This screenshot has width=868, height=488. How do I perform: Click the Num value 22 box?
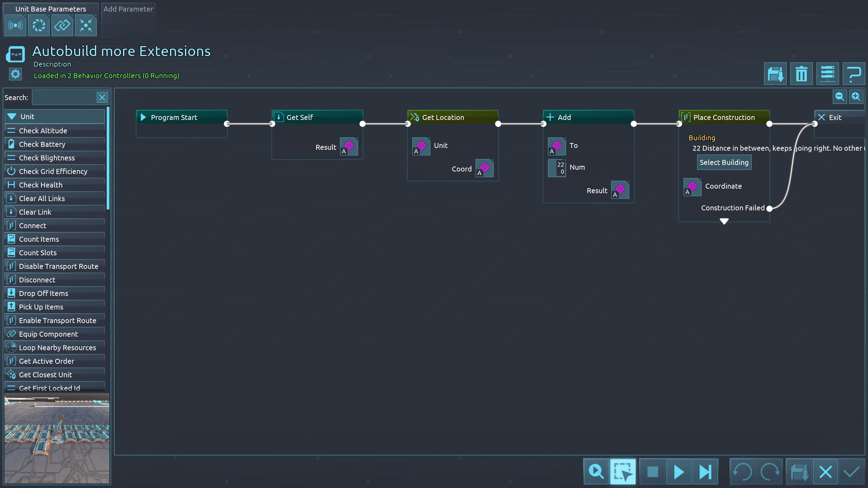pos(557,168)
